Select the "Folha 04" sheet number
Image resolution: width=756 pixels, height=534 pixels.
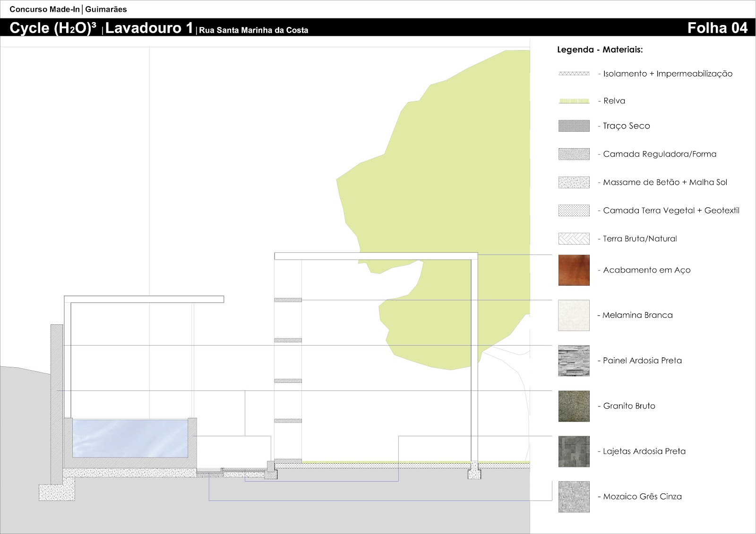coord(717,28)
